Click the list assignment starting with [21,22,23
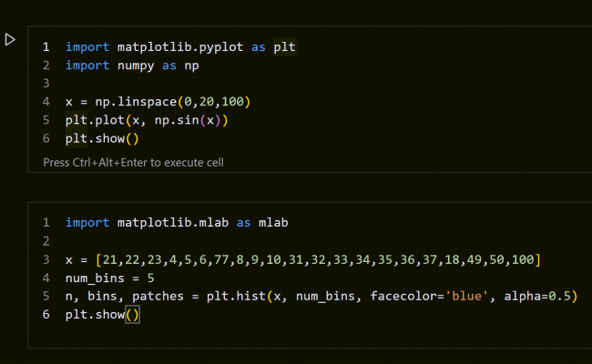The width and height of the screenshot is (592, 364). 303,259
